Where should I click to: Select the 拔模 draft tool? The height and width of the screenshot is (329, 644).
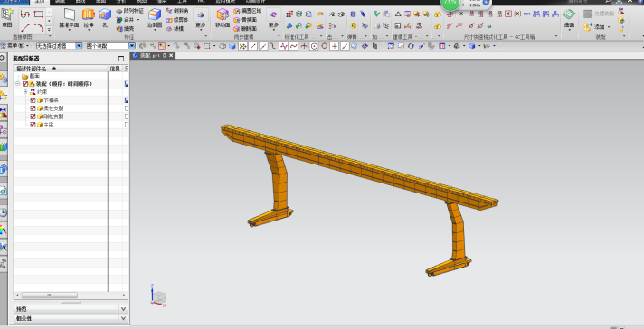[175, 29]
